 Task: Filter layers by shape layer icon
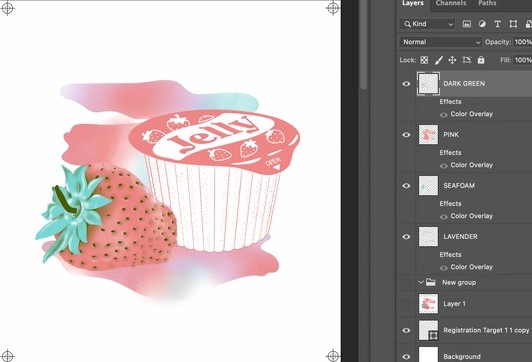[x=513, y=24]
